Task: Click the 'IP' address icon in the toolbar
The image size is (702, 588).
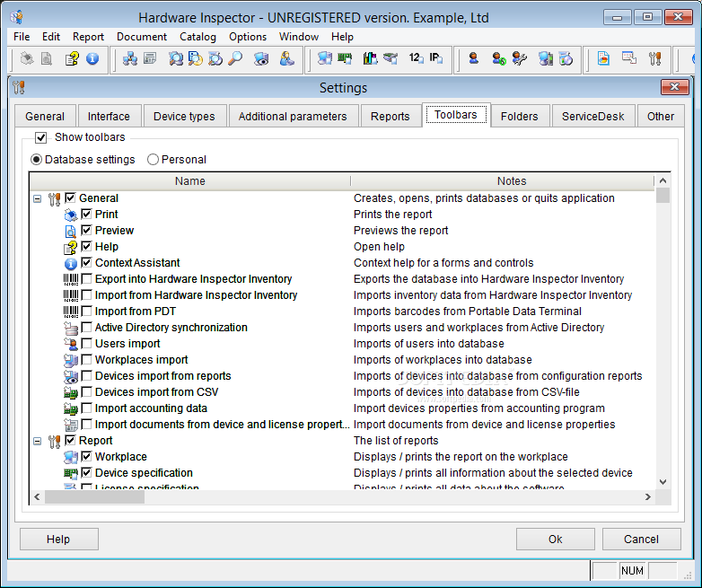Action: tap(435, 58)
